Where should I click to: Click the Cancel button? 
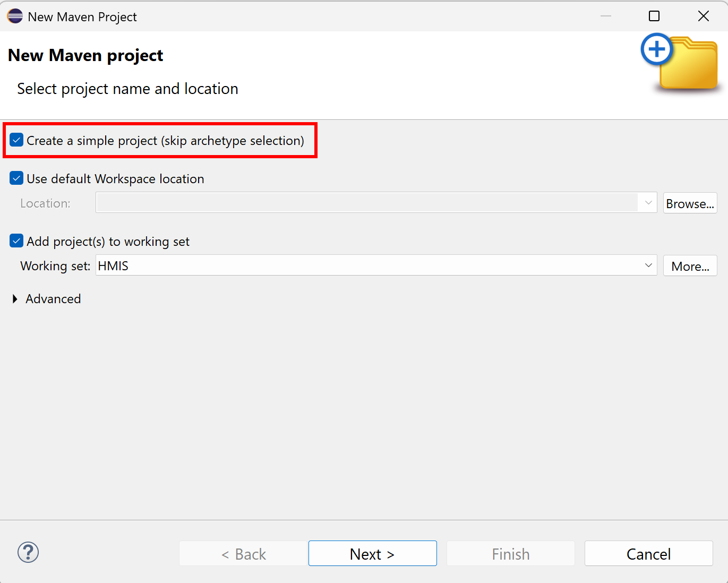click(648, 554)
